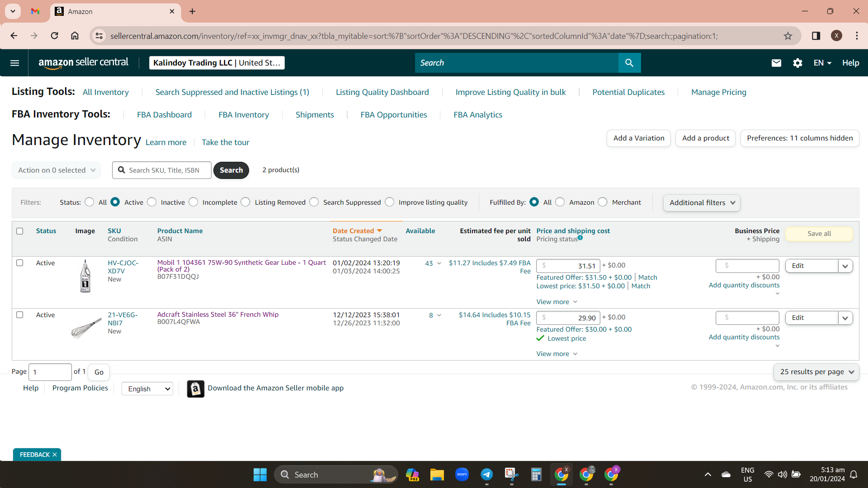This screenshot has height=488, width=868.
Task: Select the Incomplete status filter
Action: [193, 202]
